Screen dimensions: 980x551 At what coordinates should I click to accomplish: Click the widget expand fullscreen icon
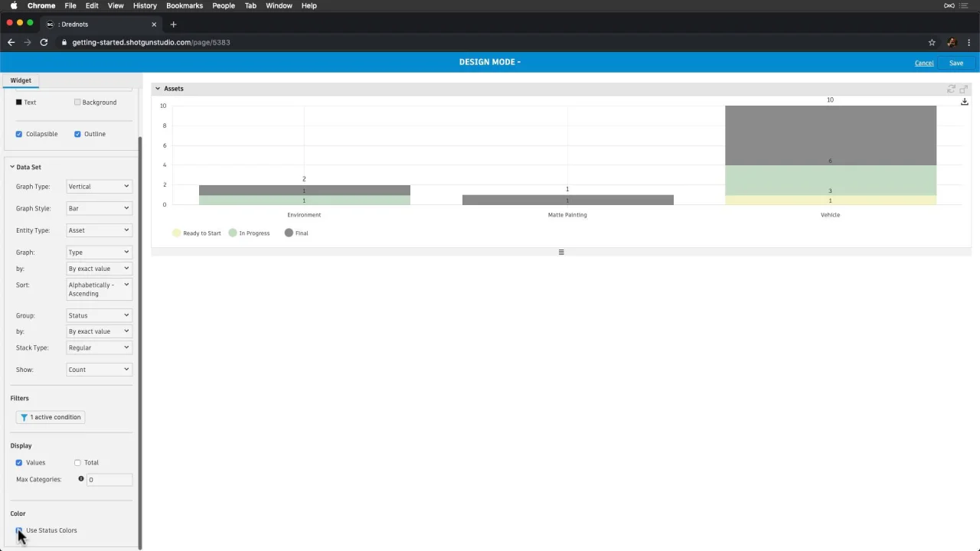(964, 89)
